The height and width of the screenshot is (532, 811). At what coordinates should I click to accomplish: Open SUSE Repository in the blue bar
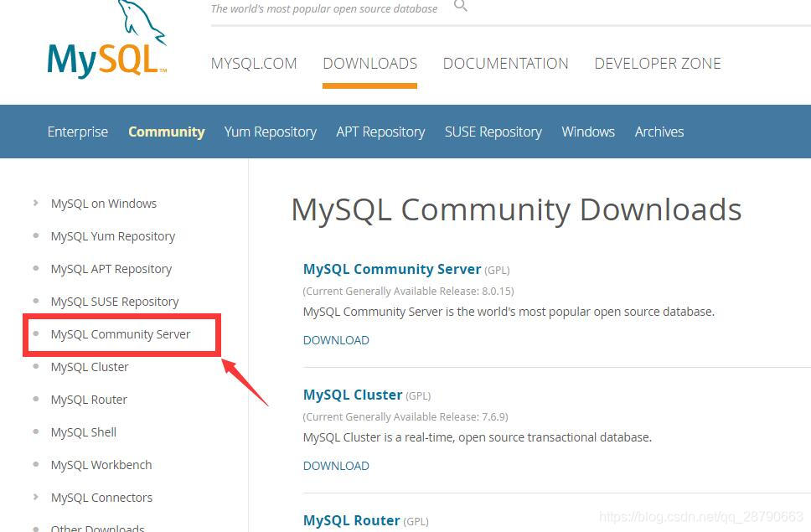493,132
